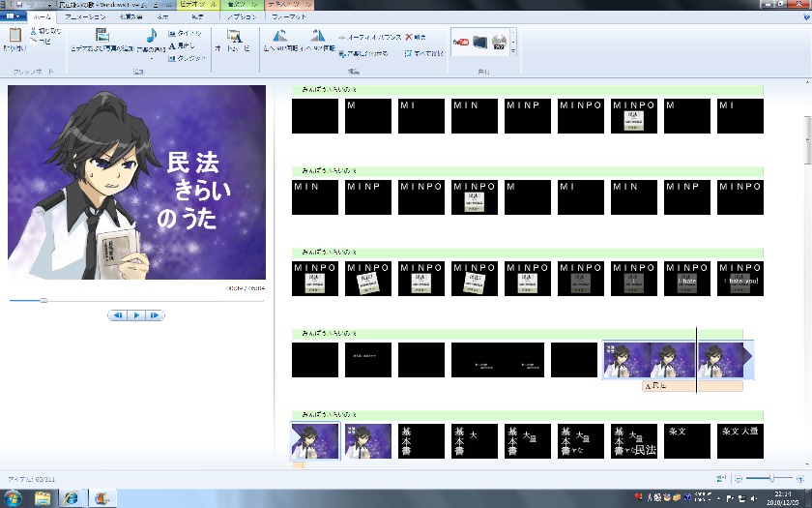Image resolution: width=812 pixels, height=508 pixels.
Task: Click the Cut scissors icon
Action: [x=34, y=32]
